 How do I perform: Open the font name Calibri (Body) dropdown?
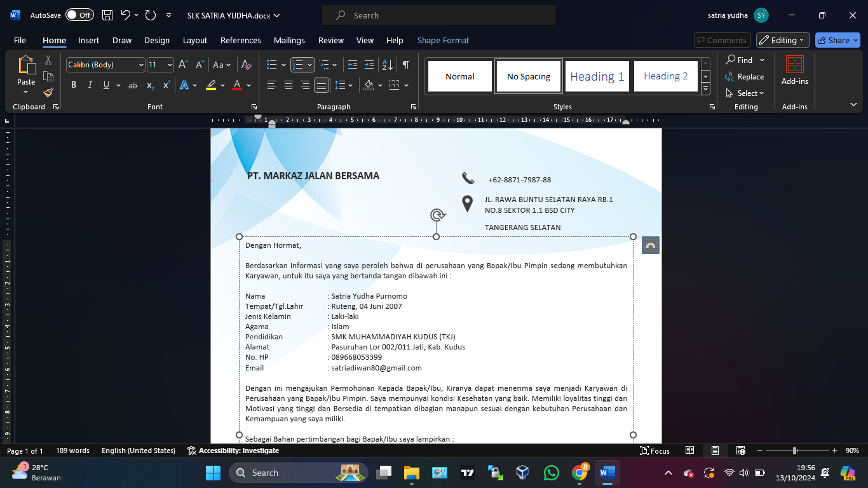141,65
